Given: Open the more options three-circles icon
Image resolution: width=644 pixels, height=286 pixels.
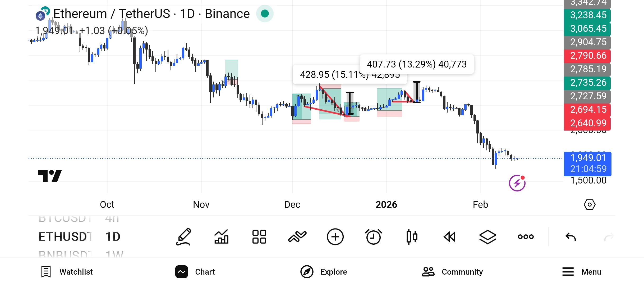Looking at the screenshot, I should click(x=526, y=236).
